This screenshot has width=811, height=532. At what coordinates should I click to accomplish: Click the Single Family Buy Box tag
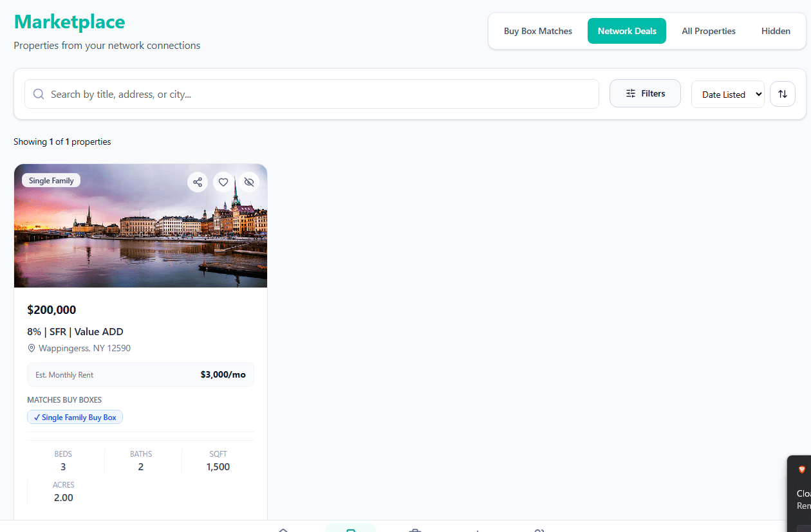click(x=75, y=417)
